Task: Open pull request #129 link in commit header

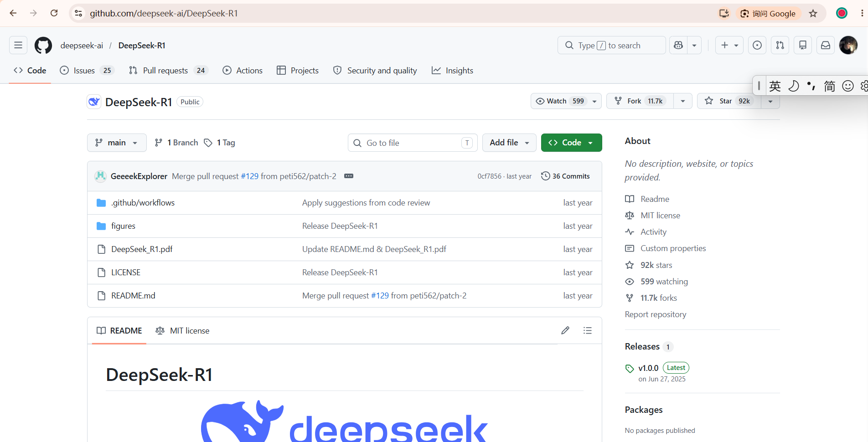Action: click(249, 176)
